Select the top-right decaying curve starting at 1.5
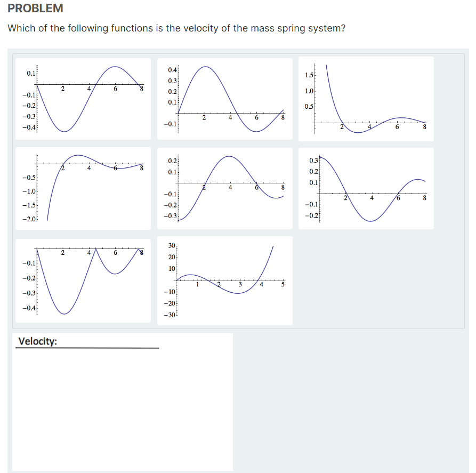The width and height of the screenshot is (476, 473). [x=368, y=96]
